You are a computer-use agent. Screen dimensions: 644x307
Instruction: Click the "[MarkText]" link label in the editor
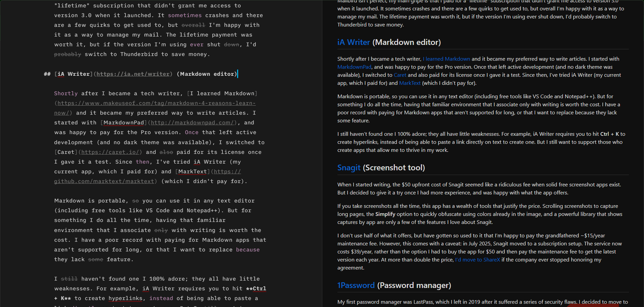click(192, 172)
